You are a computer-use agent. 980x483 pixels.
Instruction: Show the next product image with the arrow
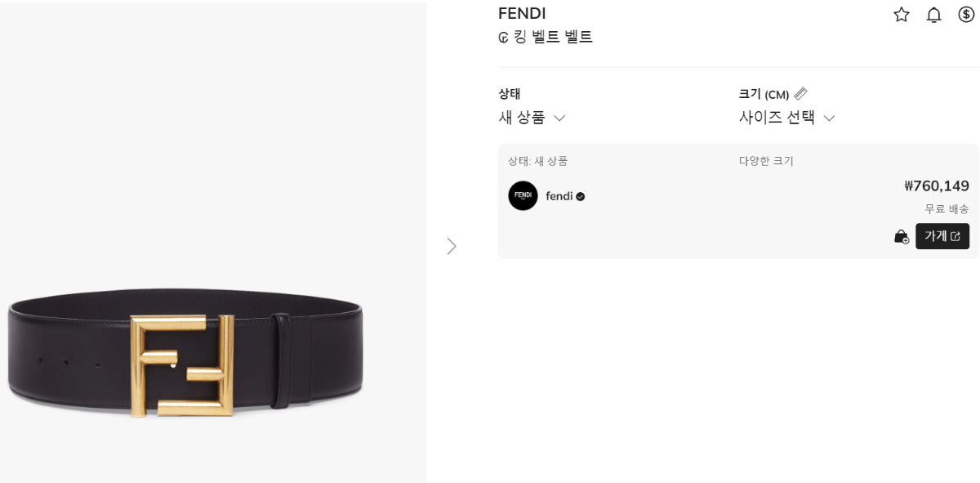point(452,246)
